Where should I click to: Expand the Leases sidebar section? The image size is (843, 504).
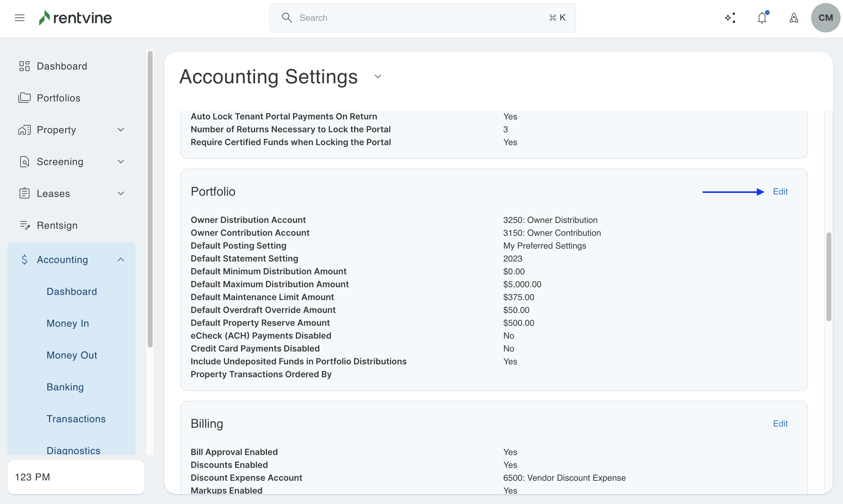121,194
